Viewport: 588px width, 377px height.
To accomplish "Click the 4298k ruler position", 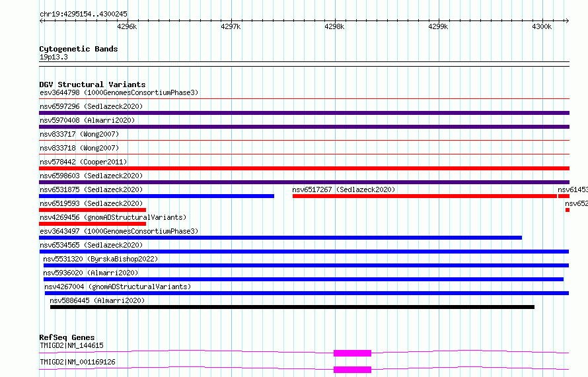I will point(334,26).
